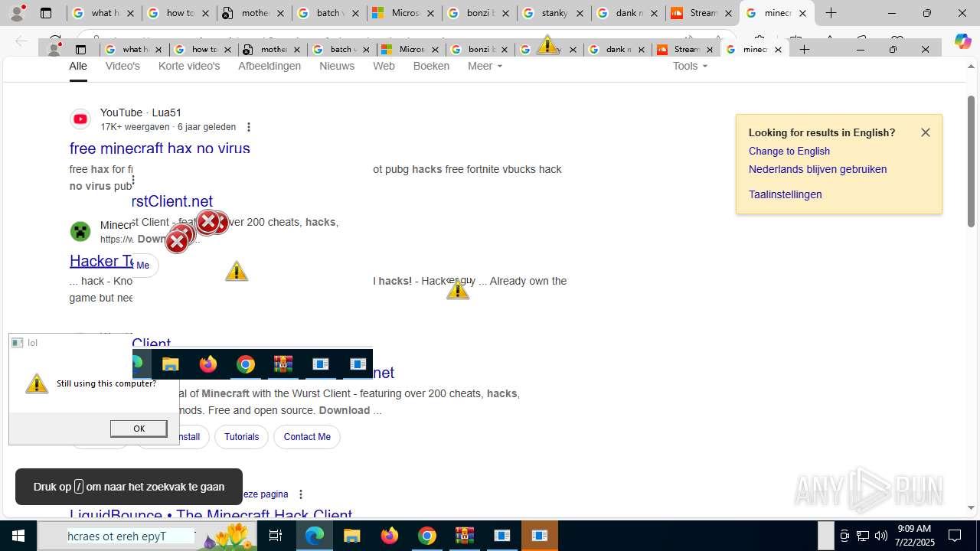This screenshot has width=980, height=551.
Task: Click page scrollbar up arrow
Action: pos(972,67)
